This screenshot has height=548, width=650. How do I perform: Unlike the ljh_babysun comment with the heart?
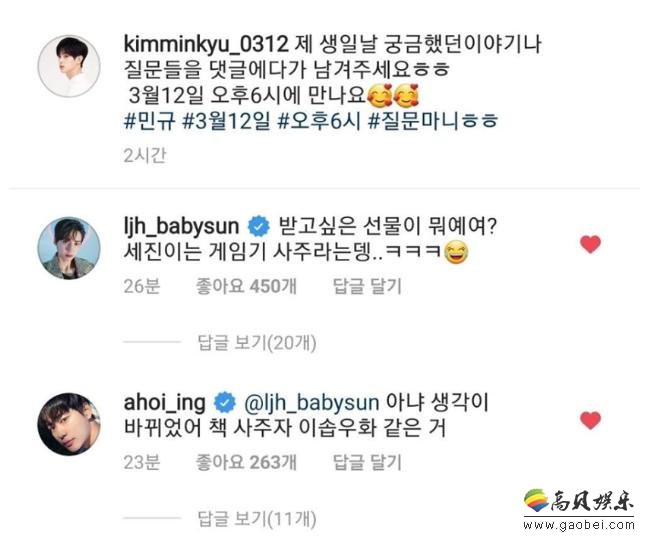click(590, 244)
